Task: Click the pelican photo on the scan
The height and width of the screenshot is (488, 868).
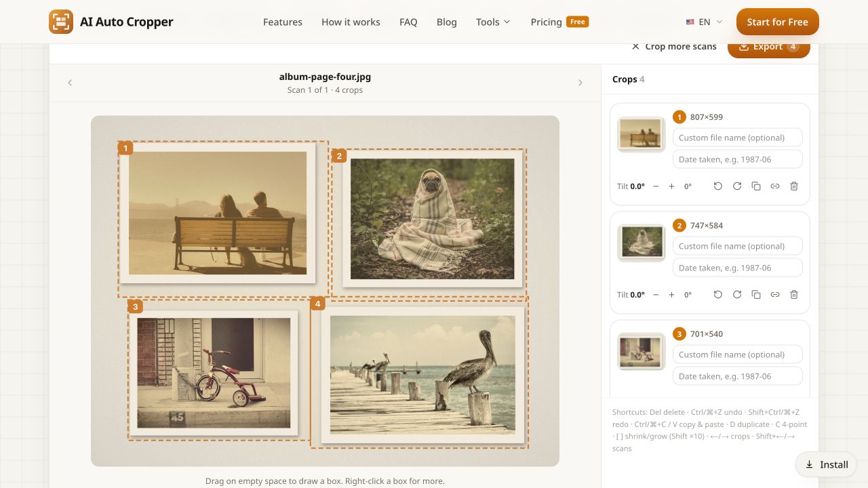Action: [422, 375]
